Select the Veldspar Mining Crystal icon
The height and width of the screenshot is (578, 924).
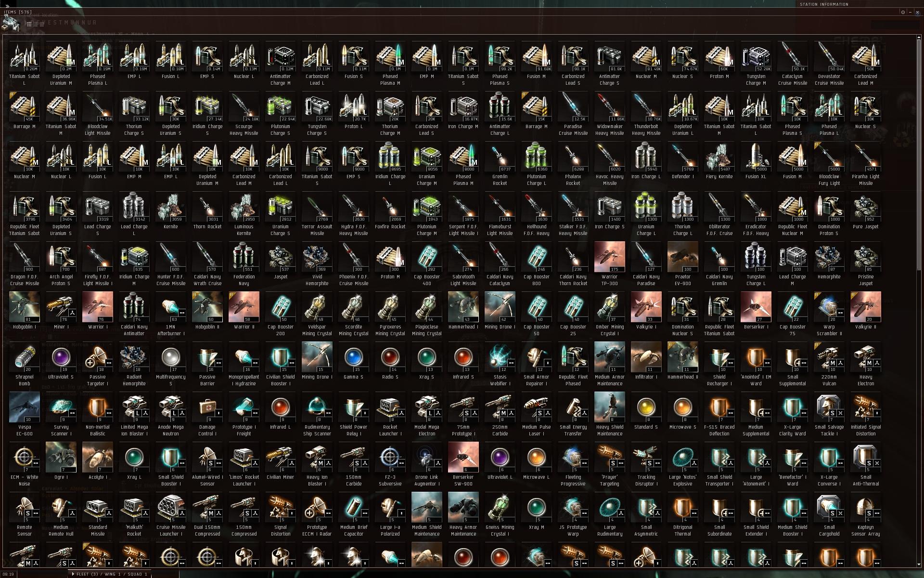[317, 307]
